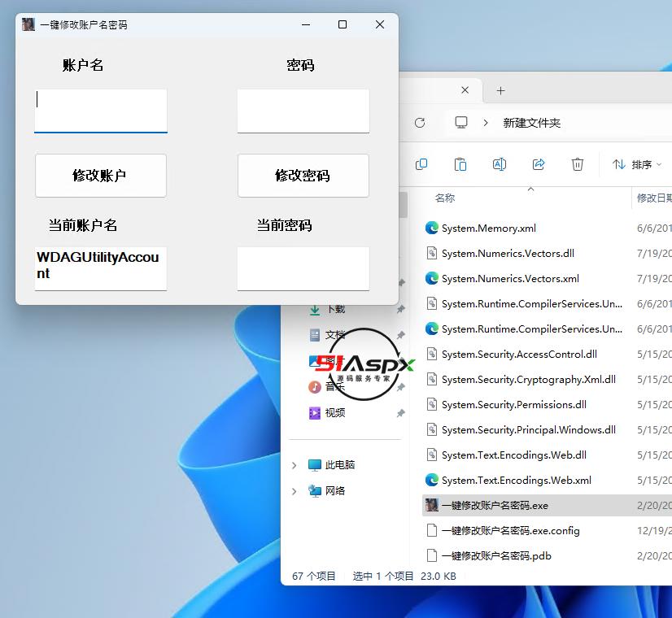Refresh the current Explorer folder
672x618 pixels.
(420, 123)
